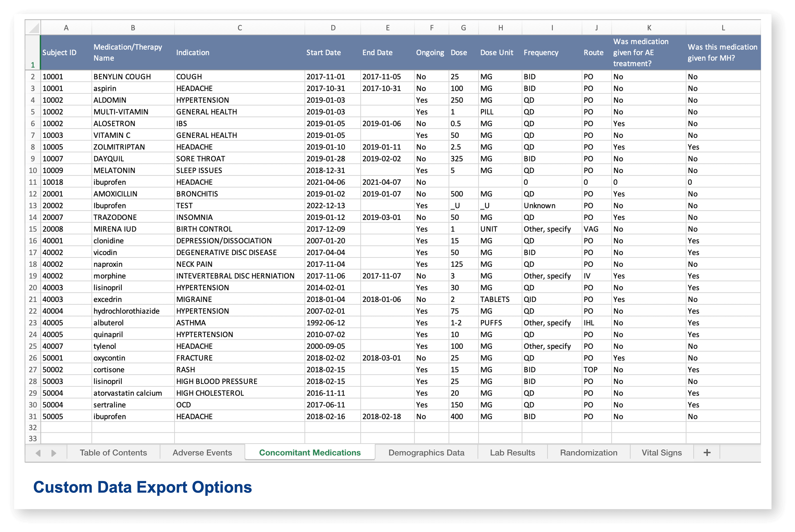This screenshot has width=795, height=532.
Task: Click the select-all corner triangle
Action: point(33,28)
